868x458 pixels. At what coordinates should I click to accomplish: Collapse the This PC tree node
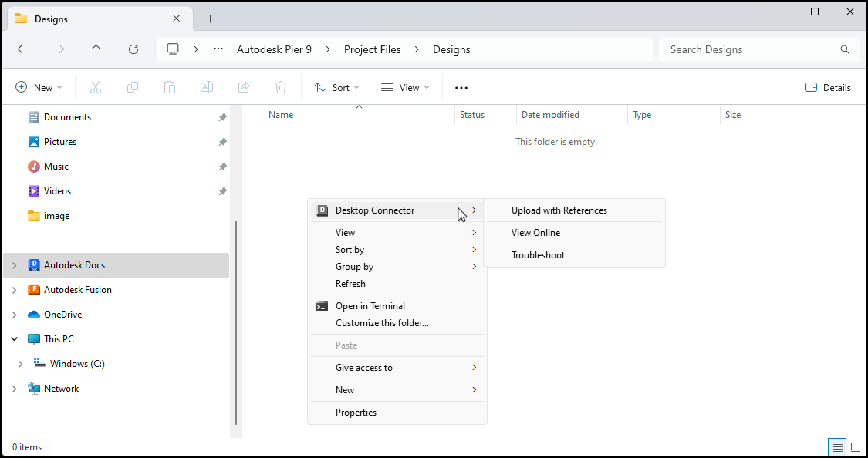pos(14,339)
